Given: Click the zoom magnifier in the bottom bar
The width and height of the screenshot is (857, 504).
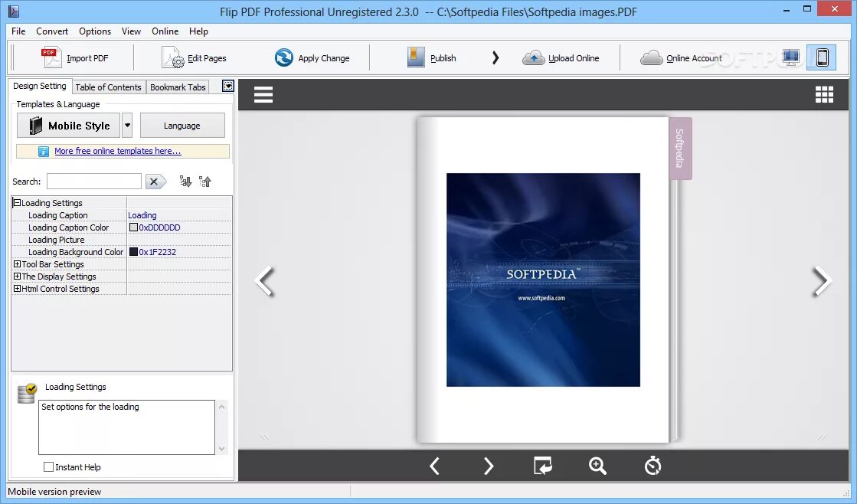Looking at the screenshot, I should [x=597, y=466].
